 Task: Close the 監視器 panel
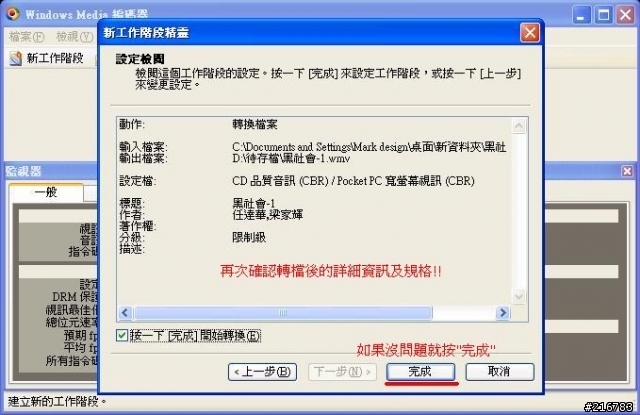[x=627, y=171]
